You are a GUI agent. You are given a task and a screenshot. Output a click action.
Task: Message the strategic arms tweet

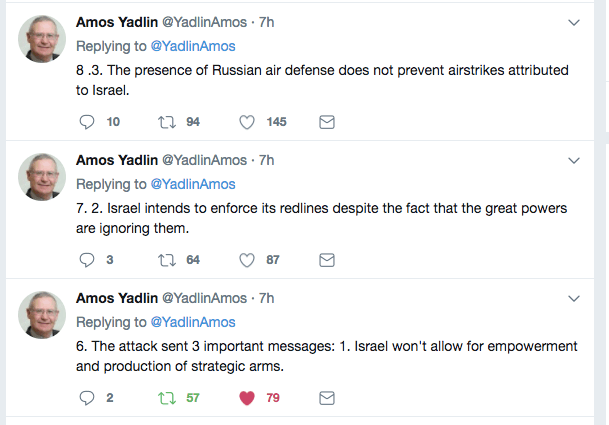(326, 398)
